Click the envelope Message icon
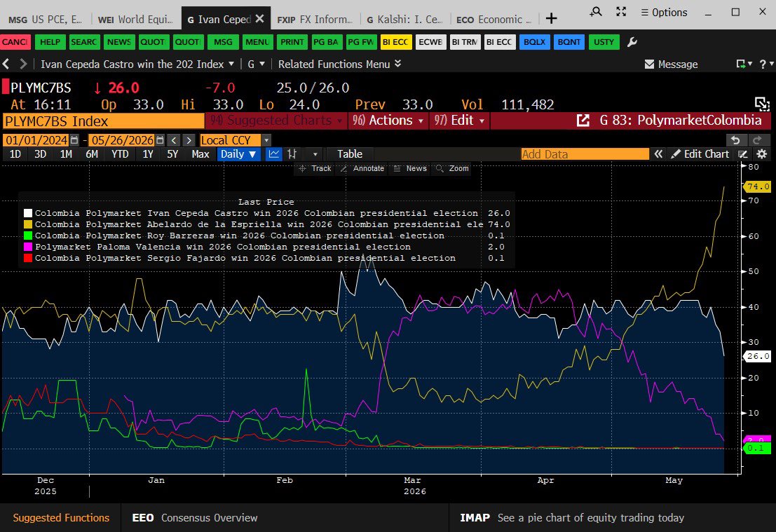 [649, 64]
